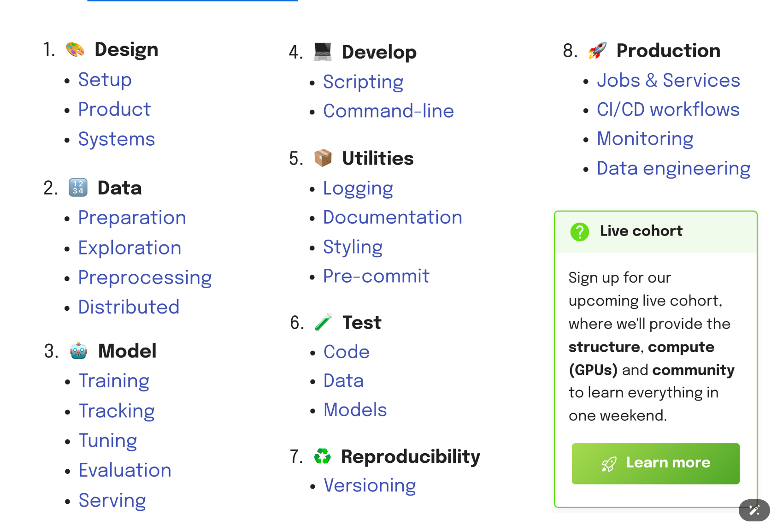This screenshot has width=777, height=532.
Task: Open the Learn more button
Action: point(655,463)
